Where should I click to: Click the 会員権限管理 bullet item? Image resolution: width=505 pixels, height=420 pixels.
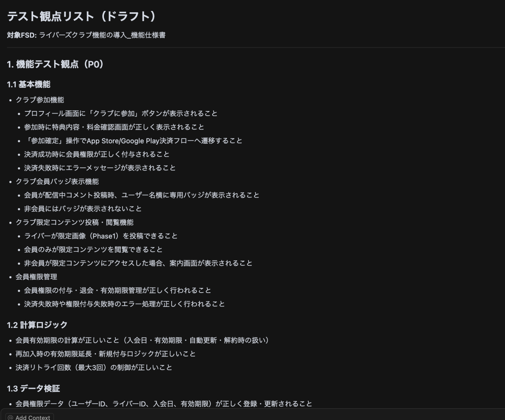point(36,277)
